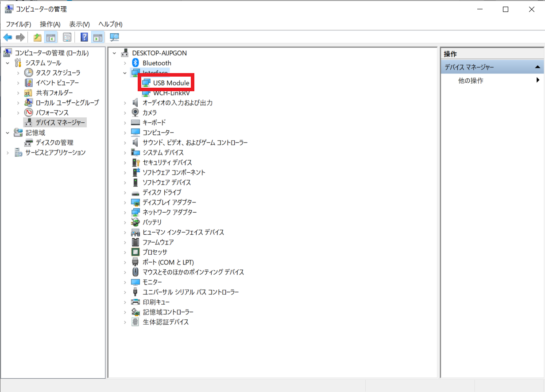Click the camera device category icon

(x=136, y=113)
